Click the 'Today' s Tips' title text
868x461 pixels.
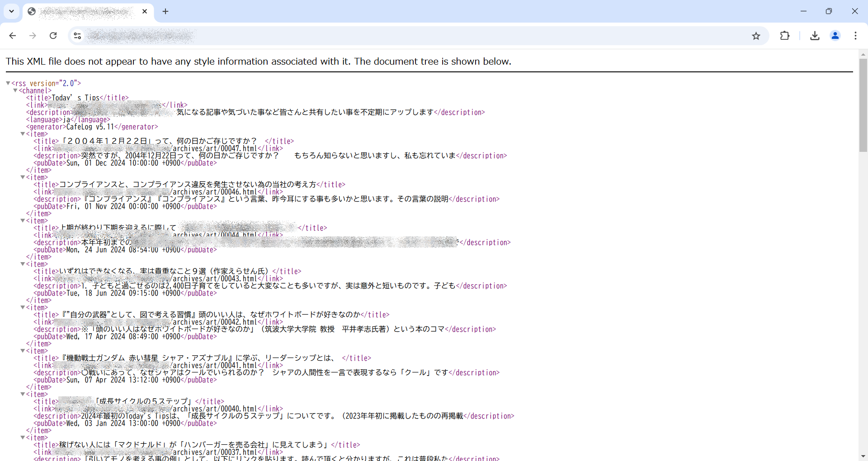pos(75,98)
